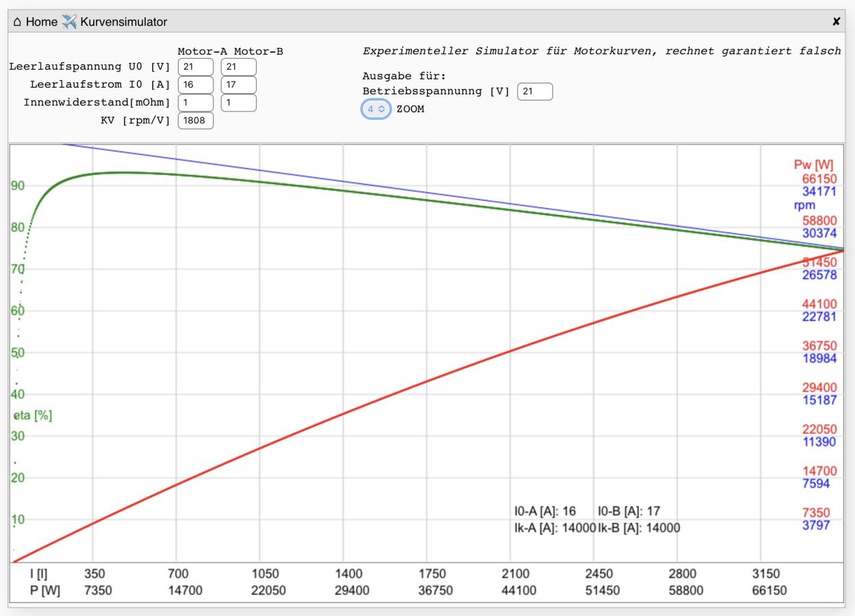The height and width of the screenshot is (616, 855).
Task: Click the Betriebsspannung voltage input
Action: tap(535, 92)
